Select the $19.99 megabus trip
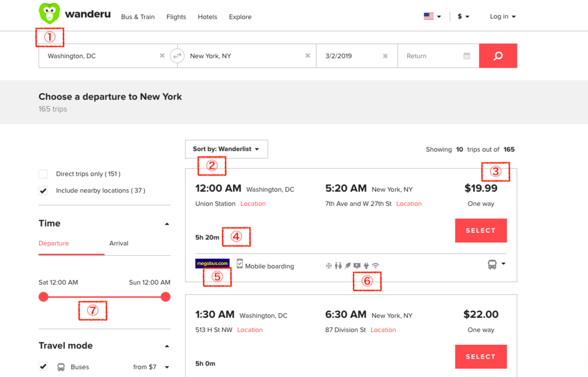The image size is (588, 377). (x=481, y=230)
